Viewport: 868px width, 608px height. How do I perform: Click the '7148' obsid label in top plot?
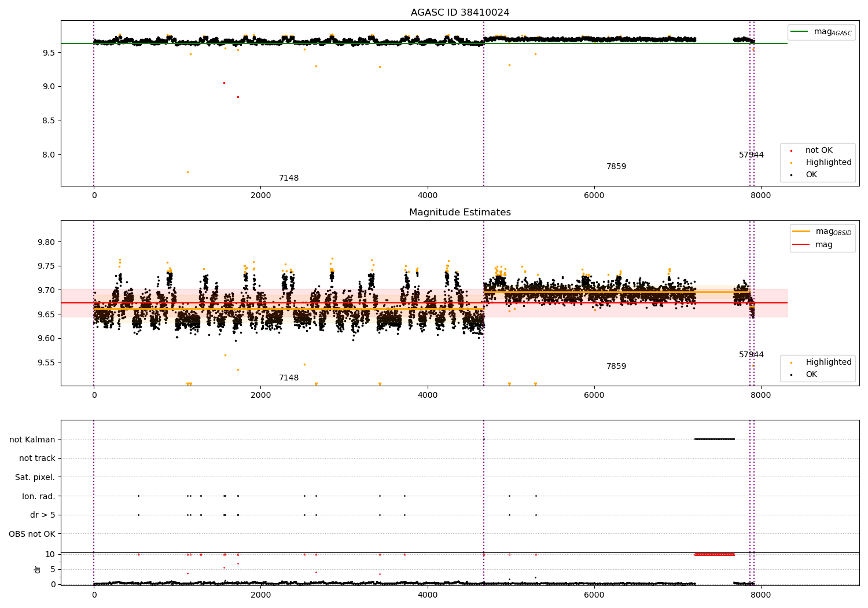(x=289, y=178)
